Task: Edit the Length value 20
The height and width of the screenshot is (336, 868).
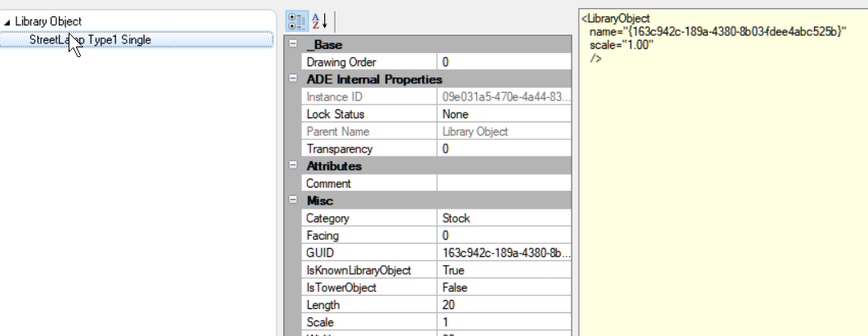Action: pos(505,304)
